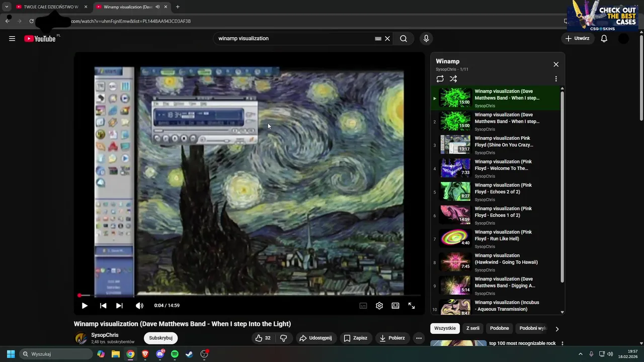Like the video (32 likes)
This screenshot has width=644, height=362.
(x=263, y=338)
